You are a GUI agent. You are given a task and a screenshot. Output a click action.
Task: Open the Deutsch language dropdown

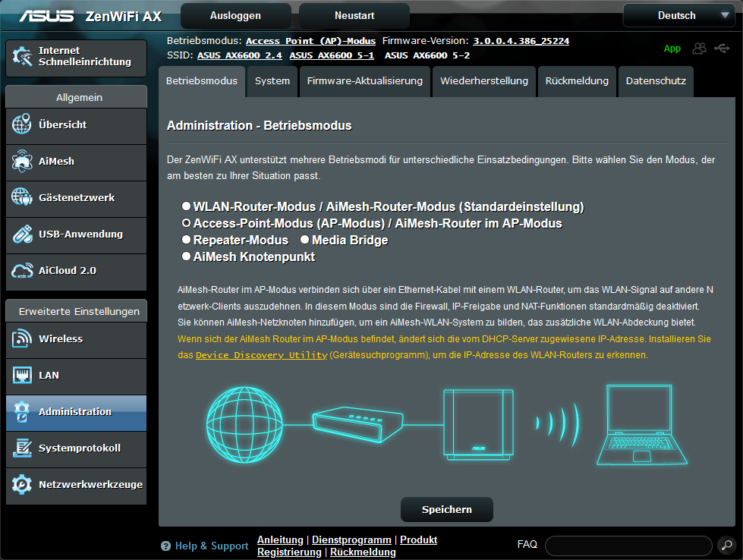point(678,16)
